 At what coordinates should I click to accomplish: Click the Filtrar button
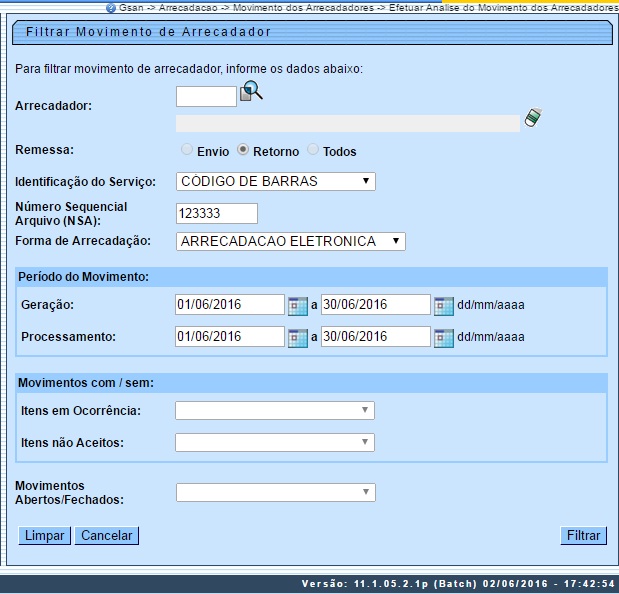[583, 536]
